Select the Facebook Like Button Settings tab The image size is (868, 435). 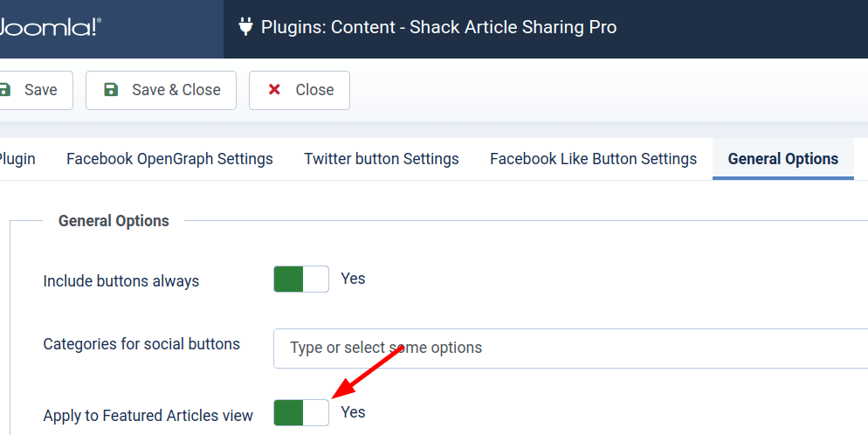coord(593,159)
